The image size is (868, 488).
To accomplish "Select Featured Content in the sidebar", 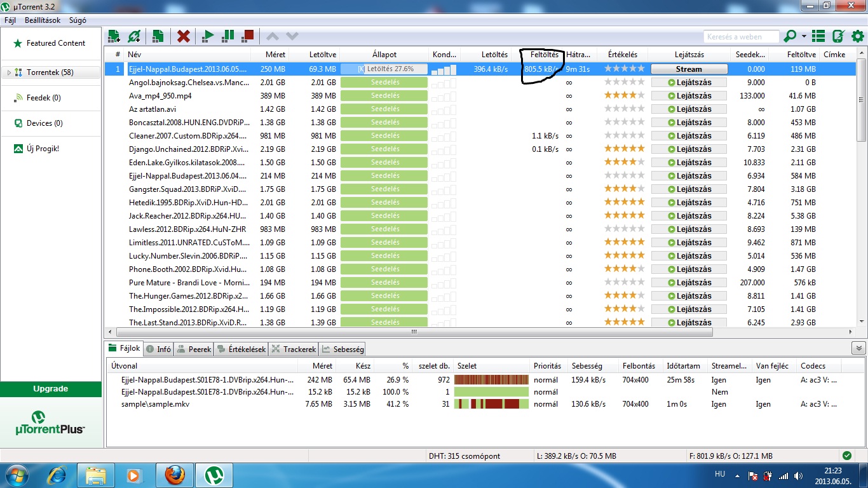I will tap(56, 43).
